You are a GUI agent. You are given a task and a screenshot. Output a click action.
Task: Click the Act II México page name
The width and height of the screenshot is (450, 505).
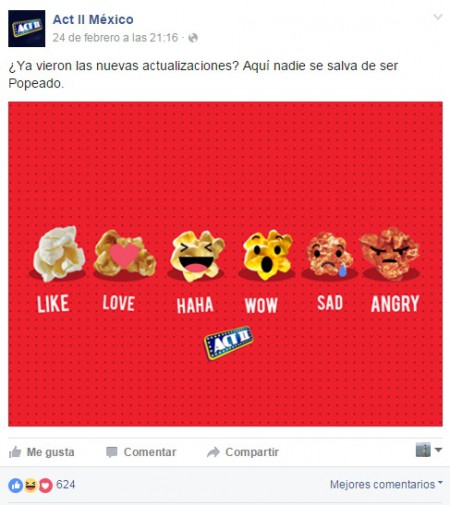(x=93, y=20)
